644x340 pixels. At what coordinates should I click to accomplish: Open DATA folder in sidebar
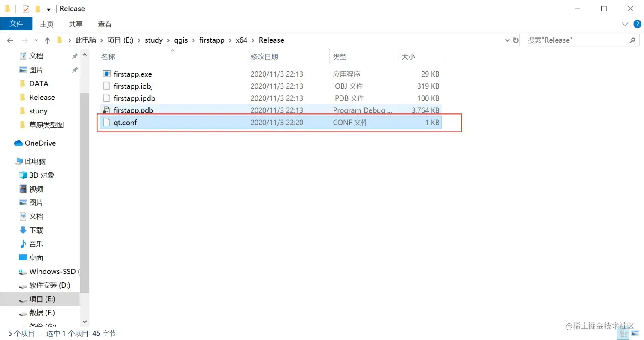[39, 83]
